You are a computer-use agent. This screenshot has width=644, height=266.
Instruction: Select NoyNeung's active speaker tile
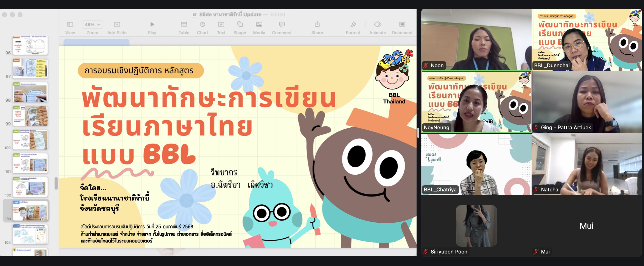tap(476, 102)
